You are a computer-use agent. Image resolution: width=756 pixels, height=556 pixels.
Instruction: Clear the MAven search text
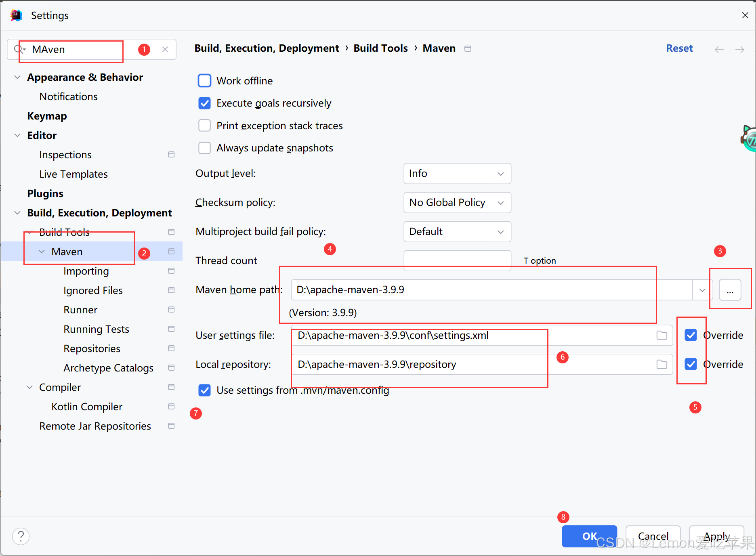click(165, 49)
